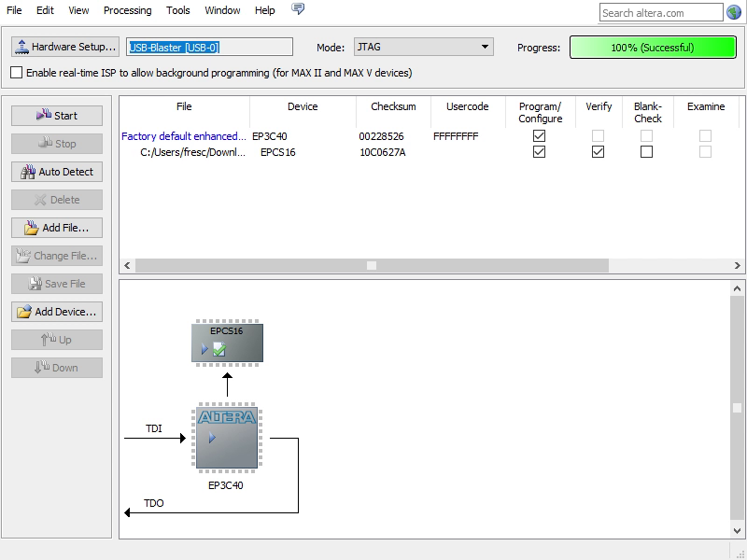The image size is (747, 560).
Task: Click checksum value 00228526
Action: 381,136
